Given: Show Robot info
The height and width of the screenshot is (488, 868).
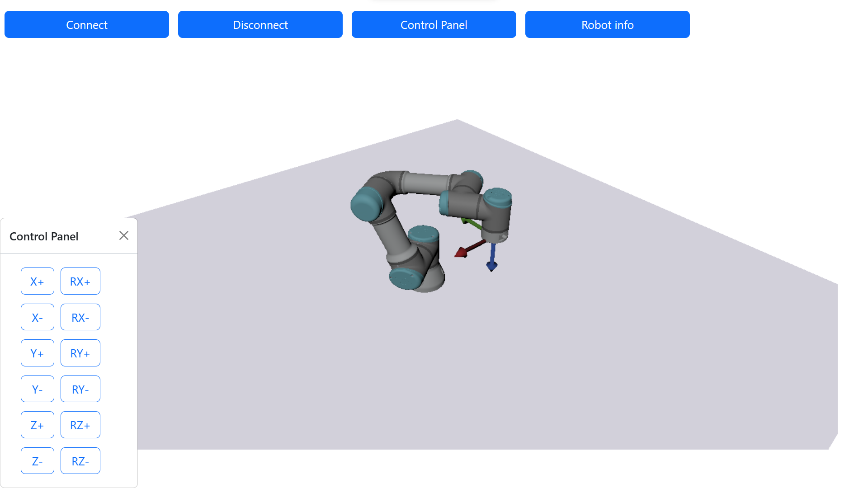Looking at the screenshot, I should 608,24.
